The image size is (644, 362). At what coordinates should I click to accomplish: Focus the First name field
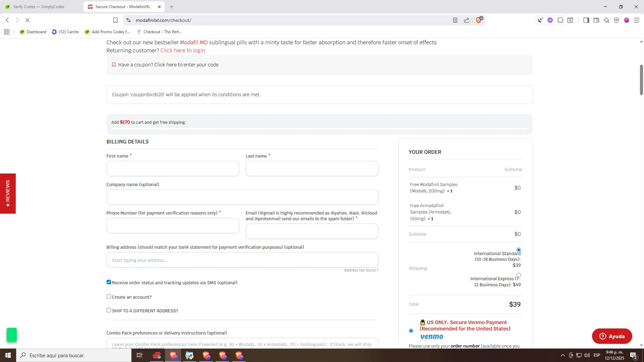[x=173, y=169]
